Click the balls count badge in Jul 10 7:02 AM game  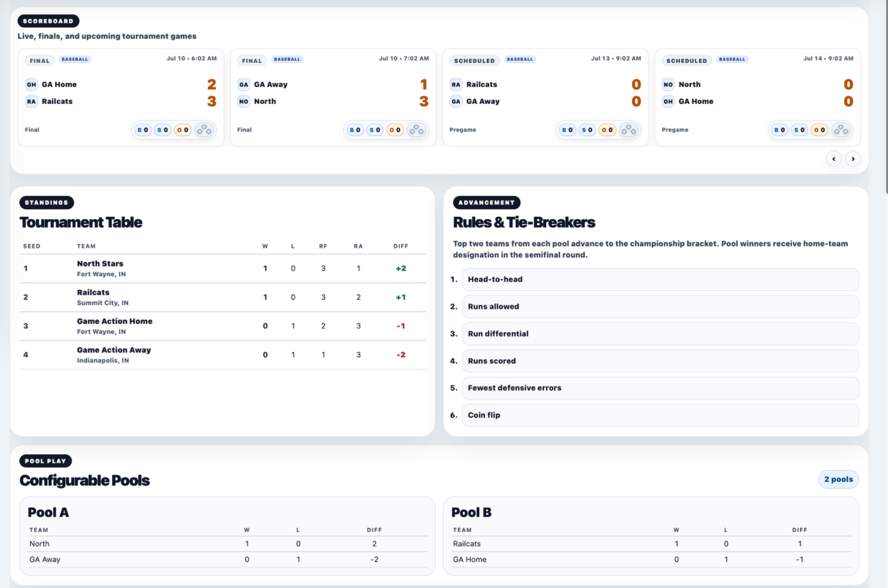tap(355, 130)
